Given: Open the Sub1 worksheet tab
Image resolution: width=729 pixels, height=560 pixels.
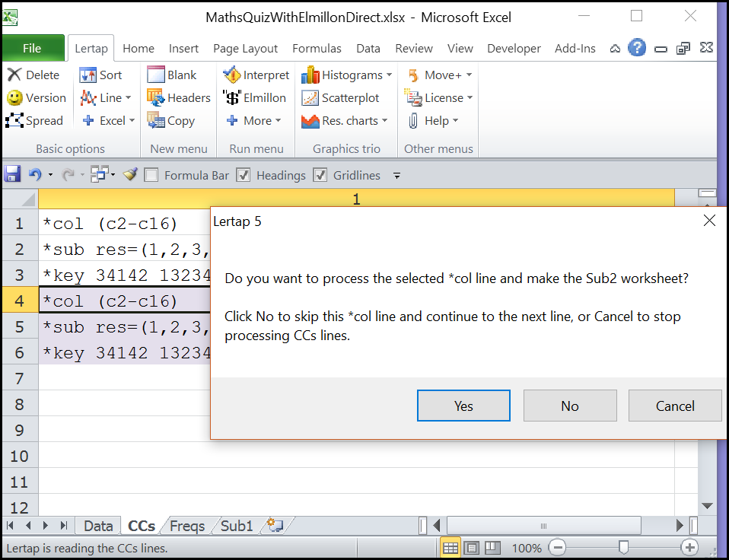Looking at the screenshot, I should [x=237, y=526].
